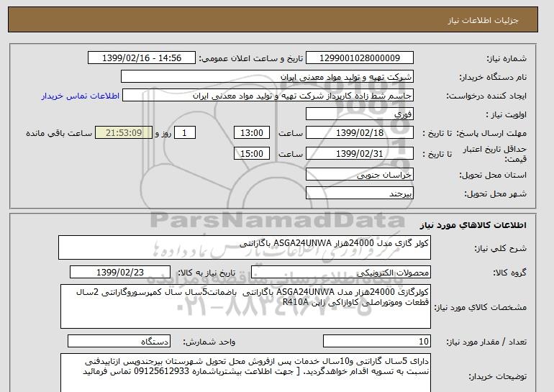Click response deadline date 1399/02/18

359,133
